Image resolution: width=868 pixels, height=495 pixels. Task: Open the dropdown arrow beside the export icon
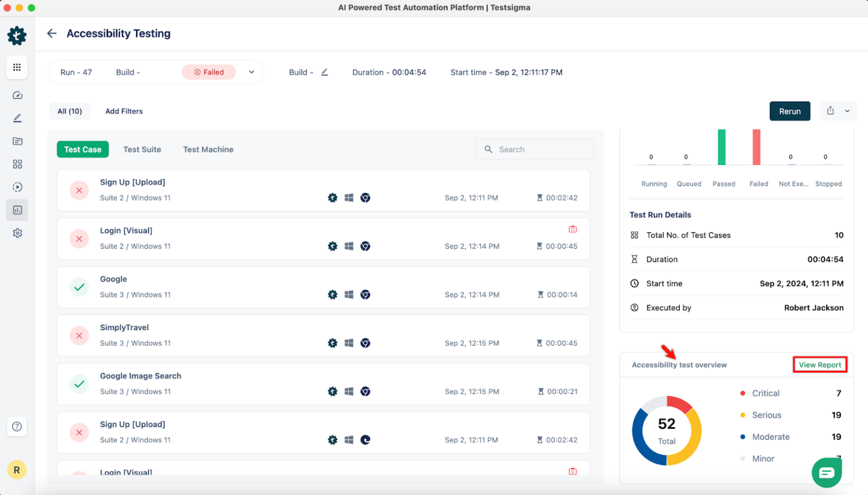(847, 111)
